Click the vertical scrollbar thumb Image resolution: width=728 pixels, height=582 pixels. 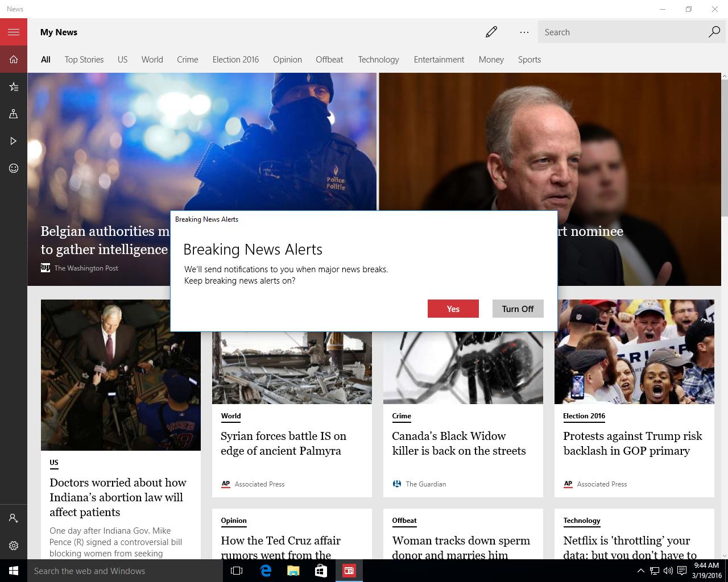(x=725, y=148)
